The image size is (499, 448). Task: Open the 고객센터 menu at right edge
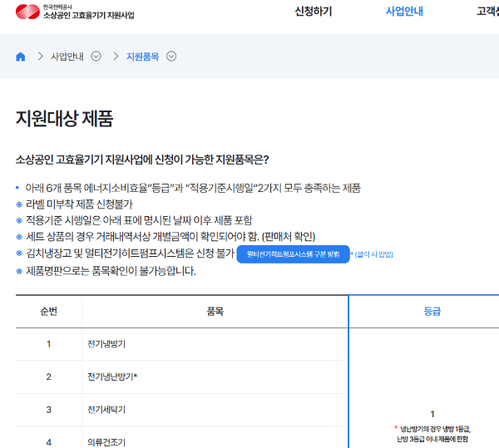(487, 12)
